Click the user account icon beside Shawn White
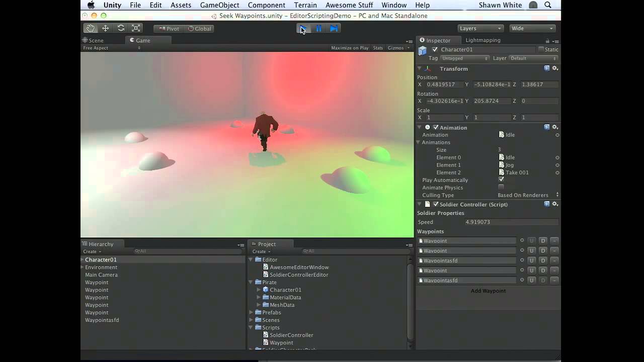 point(533,5)
